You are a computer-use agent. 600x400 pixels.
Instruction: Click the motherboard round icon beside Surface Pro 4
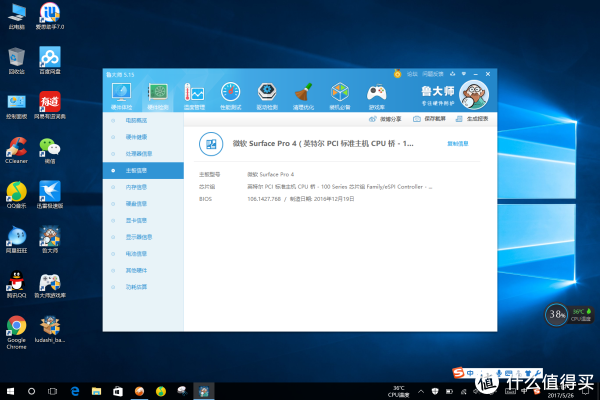coord(211,144)
